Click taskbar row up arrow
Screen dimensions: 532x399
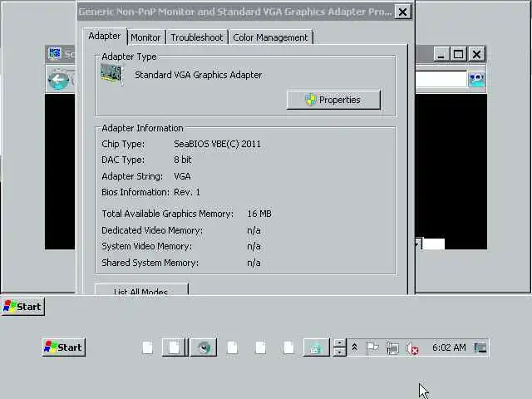[339, 342]
